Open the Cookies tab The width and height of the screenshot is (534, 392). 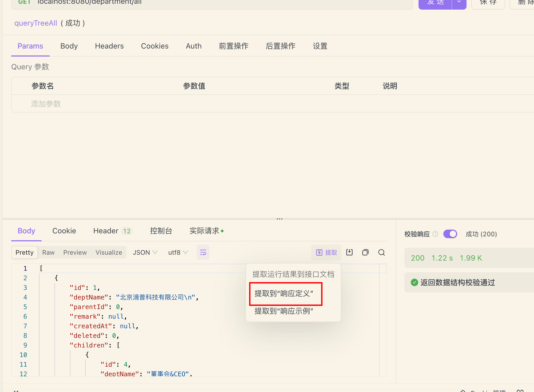155,46
